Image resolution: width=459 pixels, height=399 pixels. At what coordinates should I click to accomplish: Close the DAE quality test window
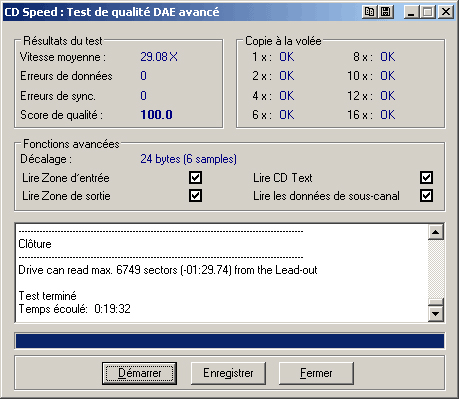[x=445, y=12]
